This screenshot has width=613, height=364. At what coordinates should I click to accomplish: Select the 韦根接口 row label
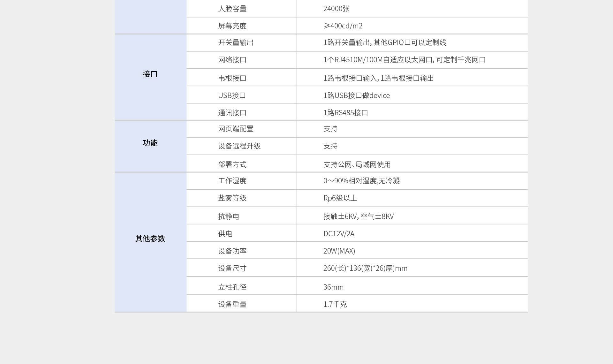coord(232,78)
